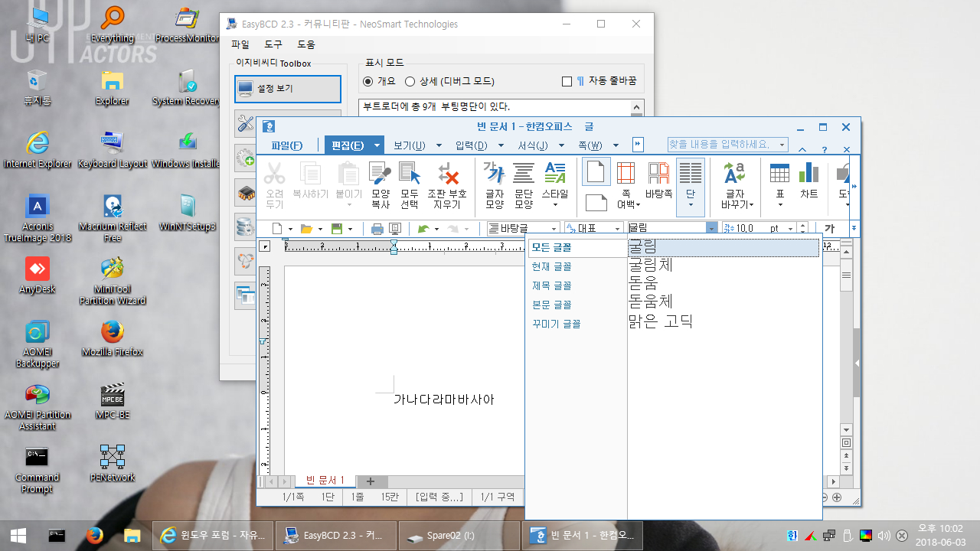Click page margin (쪽 여백) icon
Viewport: 980px width, 551px height.
point(626,174)
